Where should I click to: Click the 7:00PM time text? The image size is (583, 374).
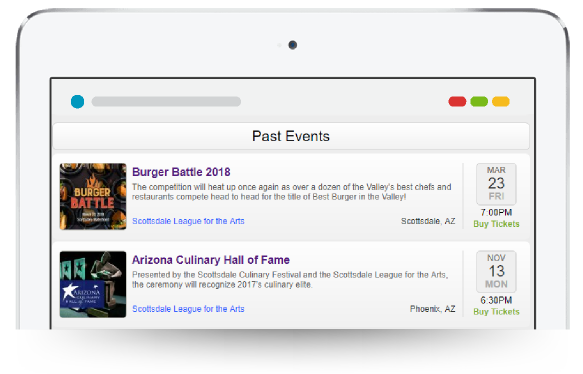click(x=496, y=212)
